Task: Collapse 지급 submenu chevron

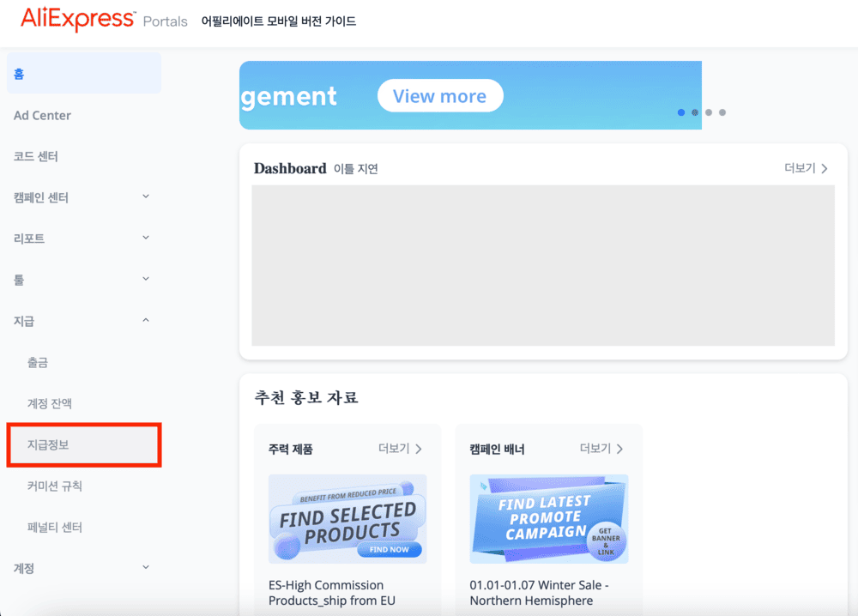Action: [x=146, y=320]
